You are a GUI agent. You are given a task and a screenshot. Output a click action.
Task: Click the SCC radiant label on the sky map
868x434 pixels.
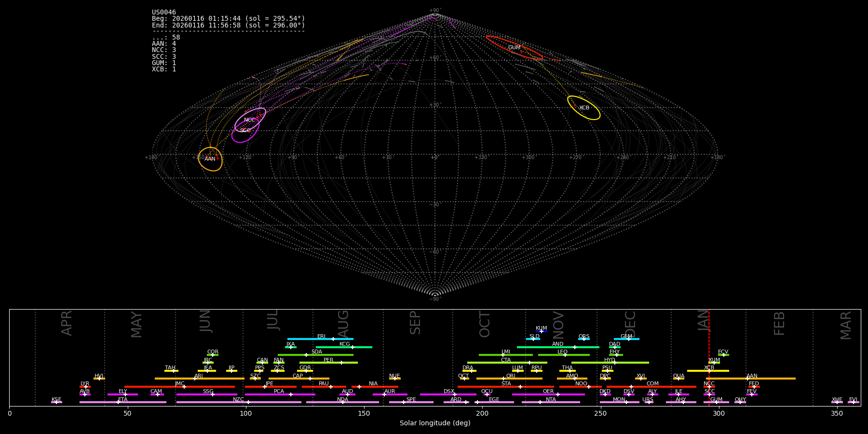245,131
